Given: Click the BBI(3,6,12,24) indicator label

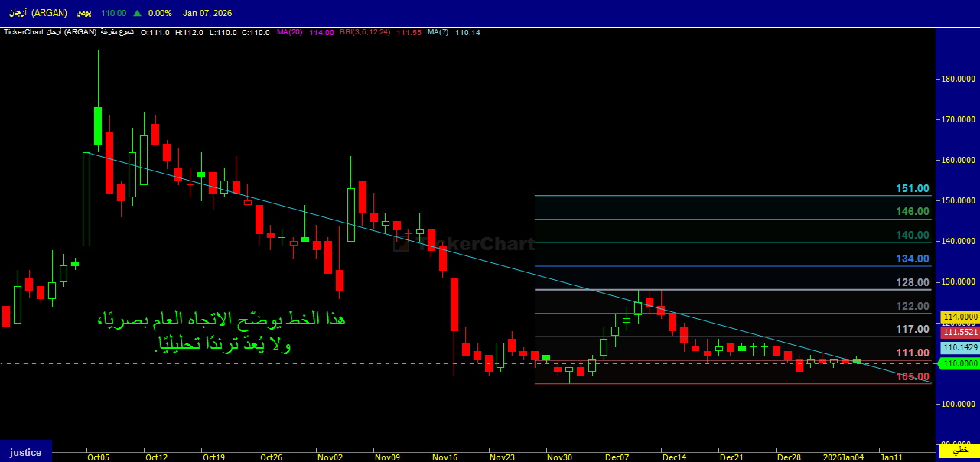Looking at the screenshot, I should pyautogui.click(x=366, y=32).
